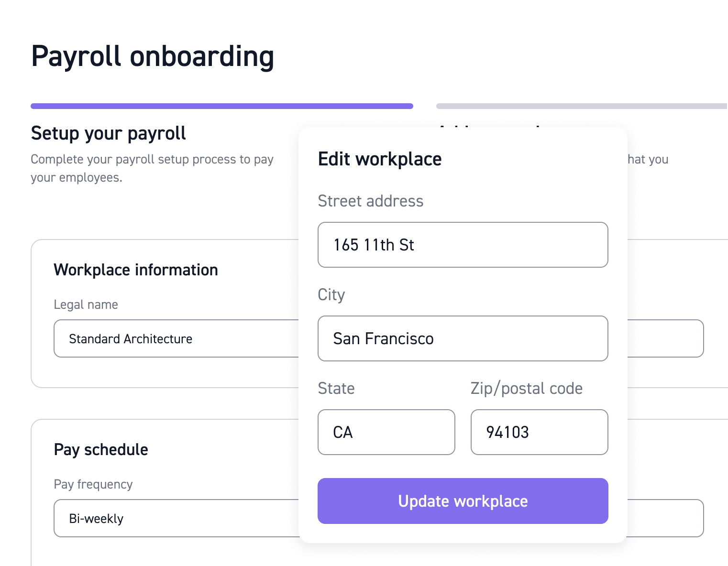
Task: Select the gray second step progress bar
Action: pos(581,106)
